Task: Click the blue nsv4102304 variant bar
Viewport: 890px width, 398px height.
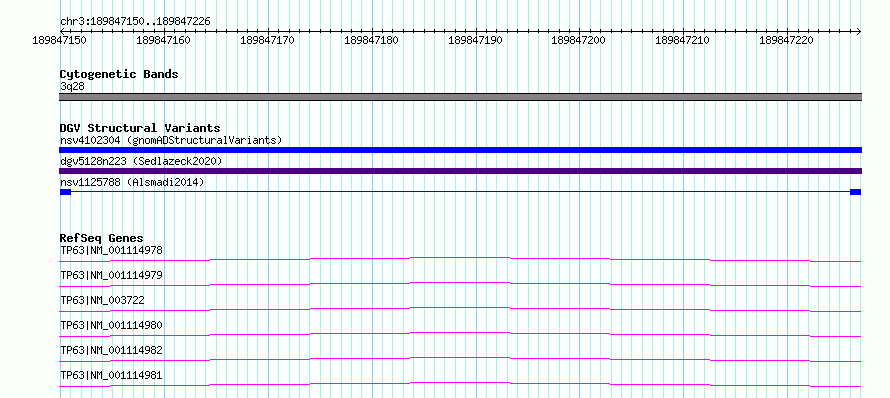Action: pyautogui.click(x=460, y=150)
